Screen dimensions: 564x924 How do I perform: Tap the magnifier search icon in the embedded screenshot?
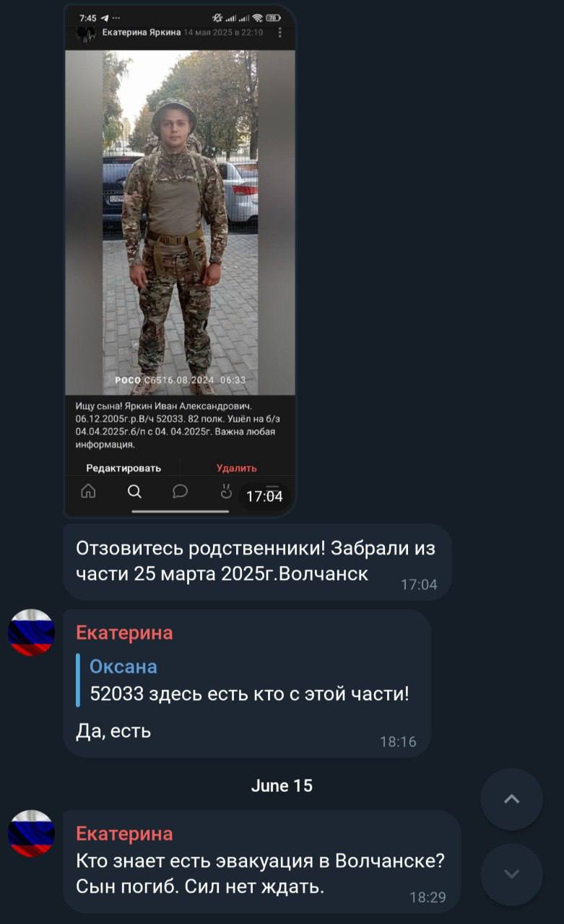[x=134, y=492]
